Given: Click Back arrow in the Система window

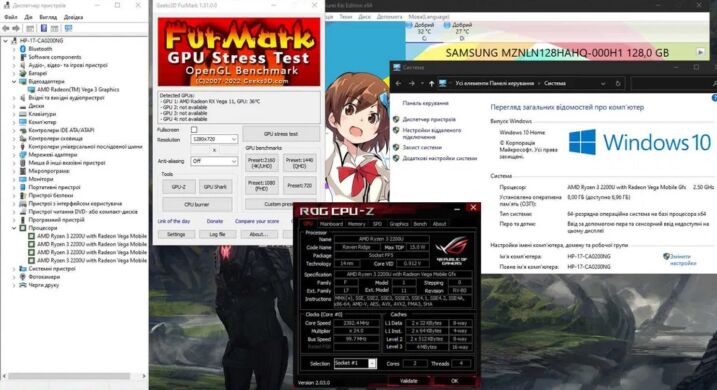Looking at the screenshot, I should [399, 84].
